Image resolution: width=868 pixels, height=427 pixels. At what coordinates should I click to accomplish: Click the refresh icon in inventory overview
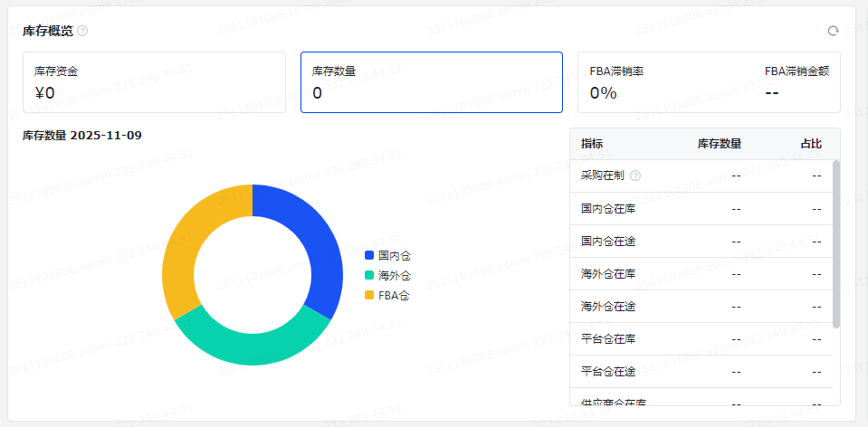point(833,31)
